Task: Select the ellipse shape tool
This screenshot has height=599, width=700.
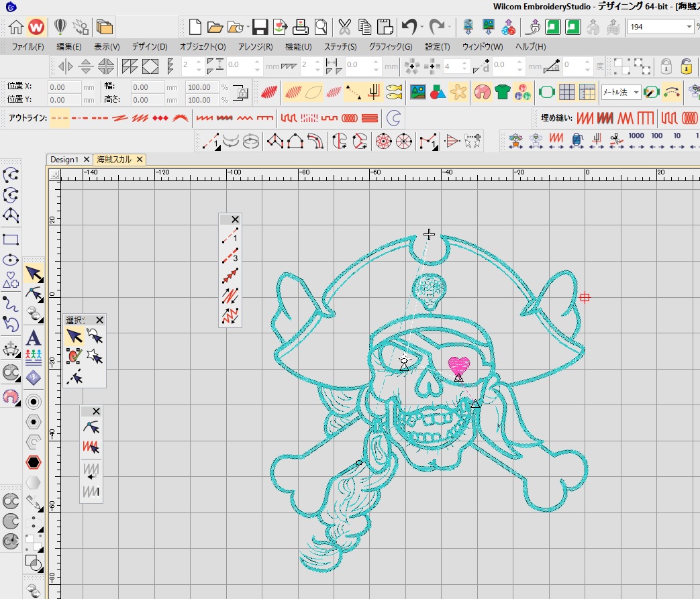Action: click(11, 260)
